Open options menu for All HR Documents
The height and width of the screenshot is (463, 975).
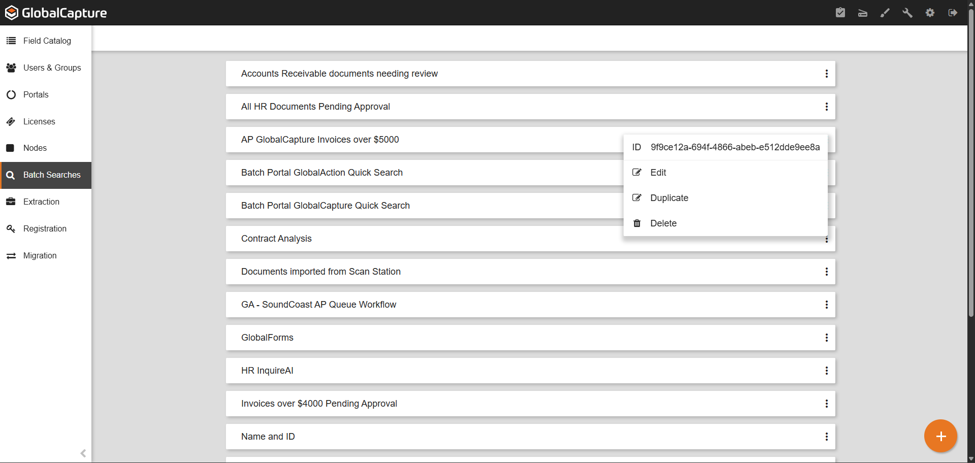(x=826, y=106)
